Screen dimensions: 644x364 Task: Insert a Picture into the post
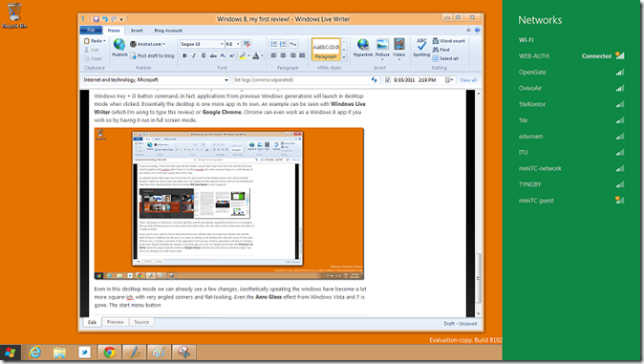point(382,48)
